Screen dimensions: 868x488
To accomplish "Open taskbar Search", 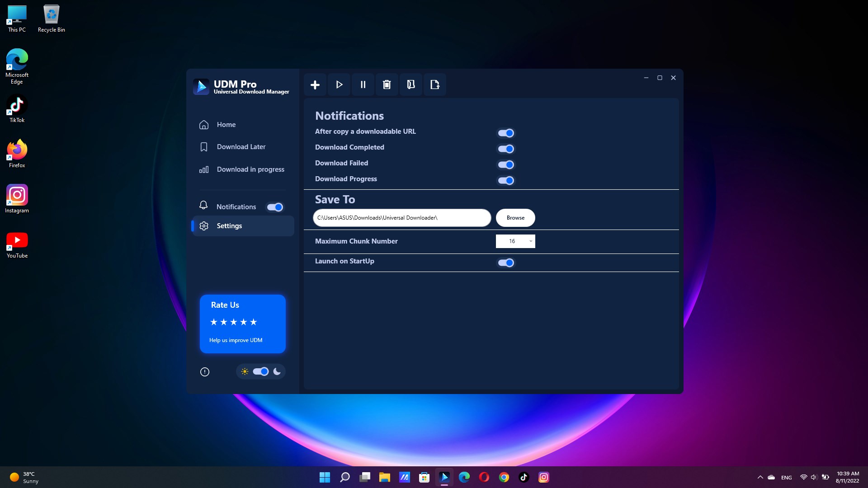I will pos(345,477).
